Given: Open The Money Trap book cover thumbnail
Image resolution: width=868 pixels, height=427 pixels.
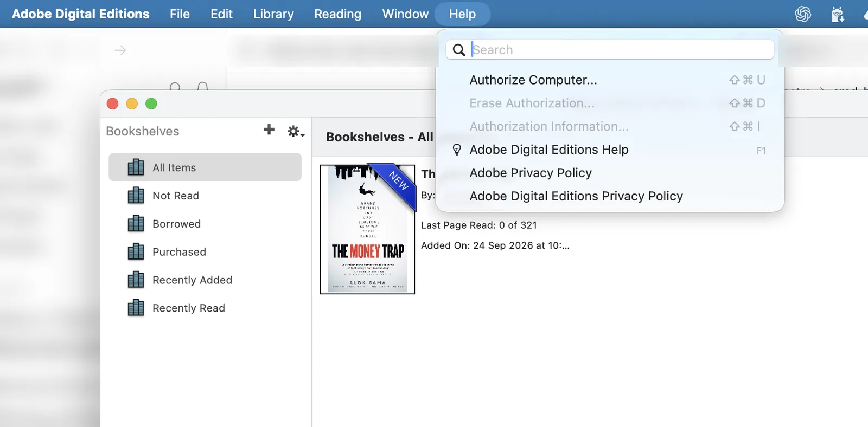Looking at the screenshot, I should click(368, 229).
